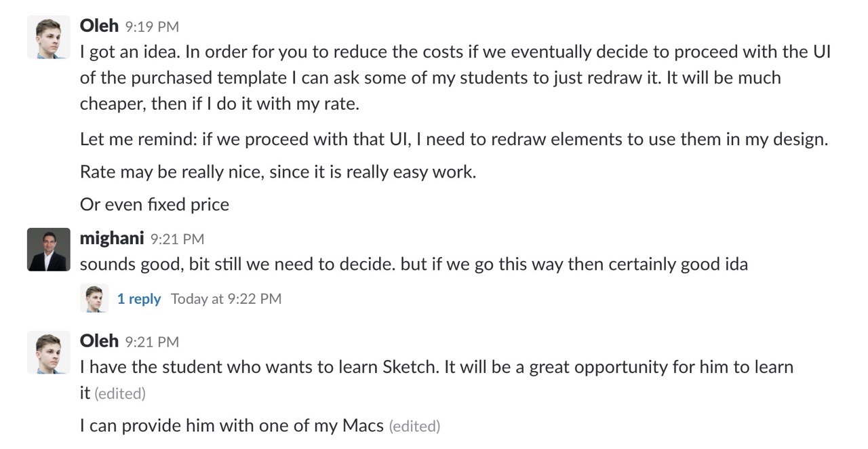Click Oleh's avatar beside the Sketch student message

49,352
